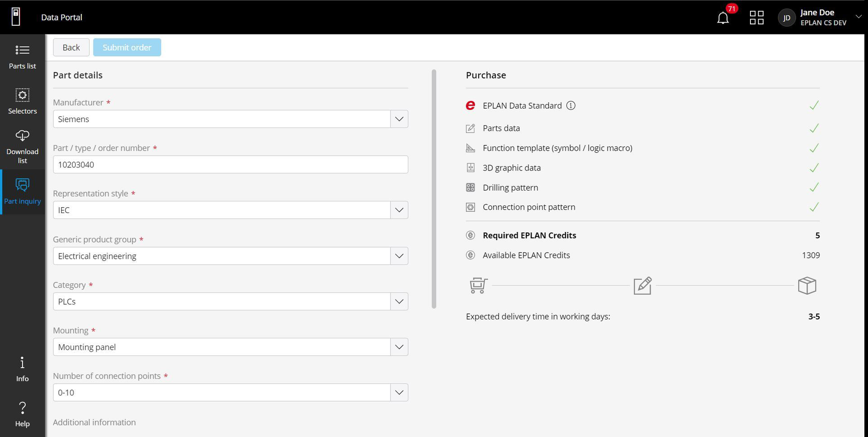
Task: Click the shopping cart icon in Purchase
Action: pos(477,285)
